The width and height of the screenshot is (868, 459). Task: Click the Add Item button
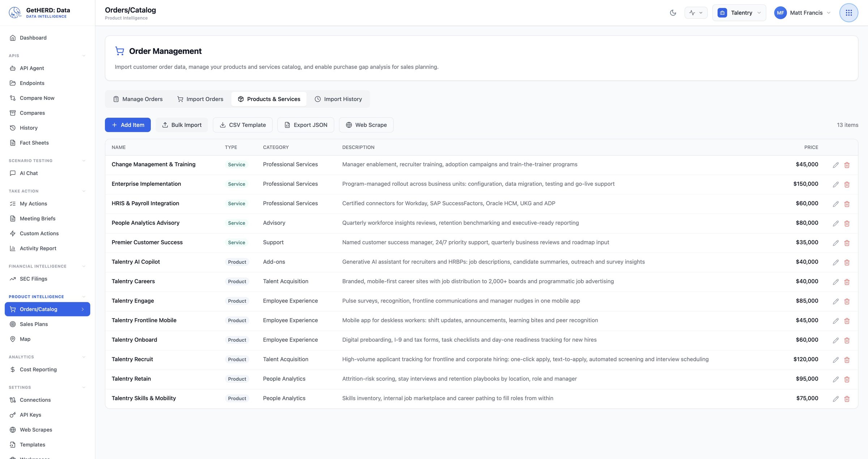pos(128,125)
